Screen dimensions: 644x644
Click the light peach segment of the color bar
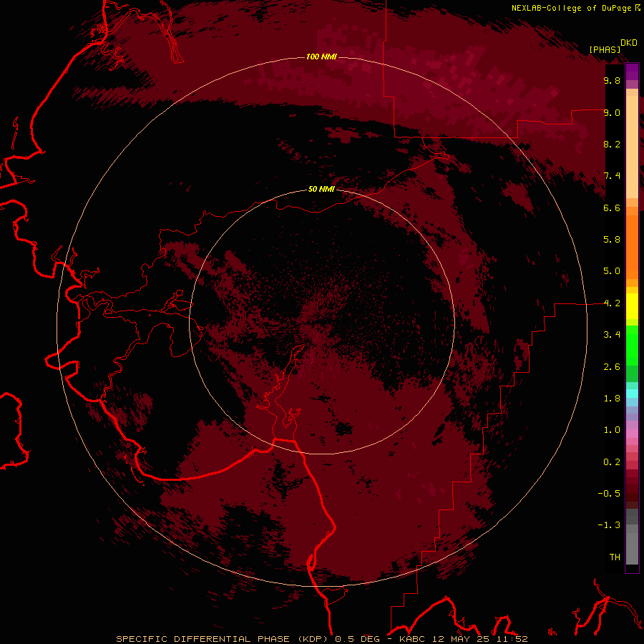pos(632,147)
